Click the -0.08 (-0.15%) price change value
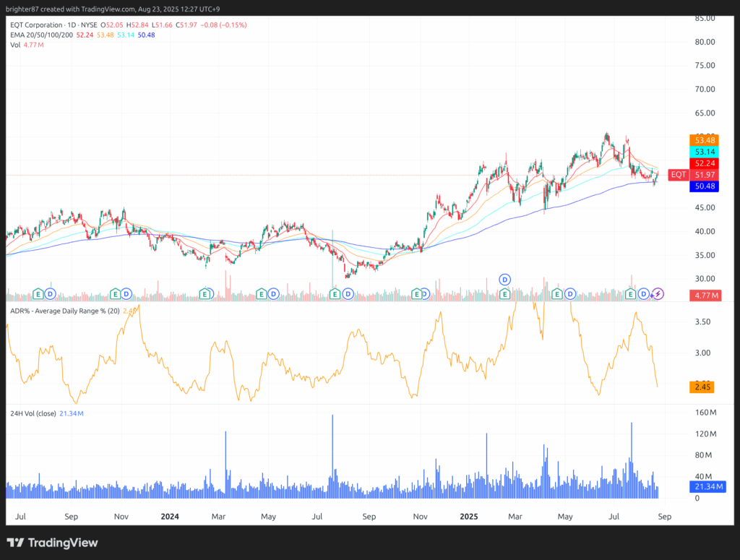 (223, 25)
